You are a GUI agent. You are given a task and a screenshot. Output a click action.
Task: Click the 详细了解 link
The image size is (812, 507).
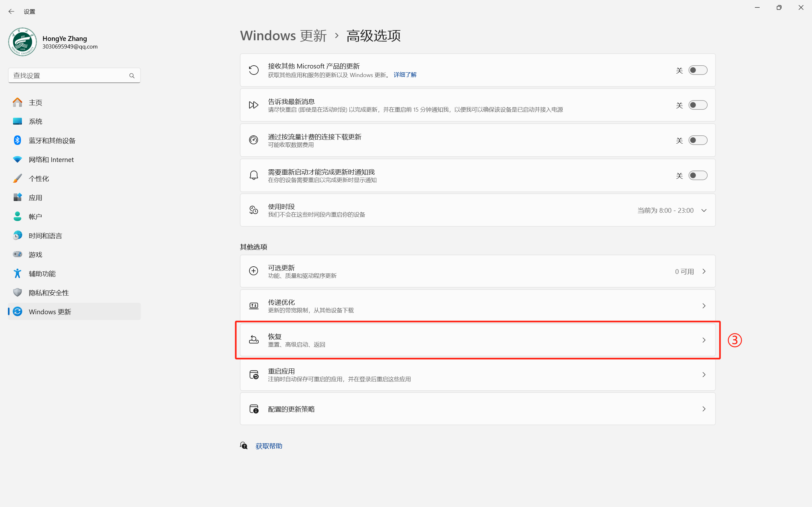pos(405,75)
